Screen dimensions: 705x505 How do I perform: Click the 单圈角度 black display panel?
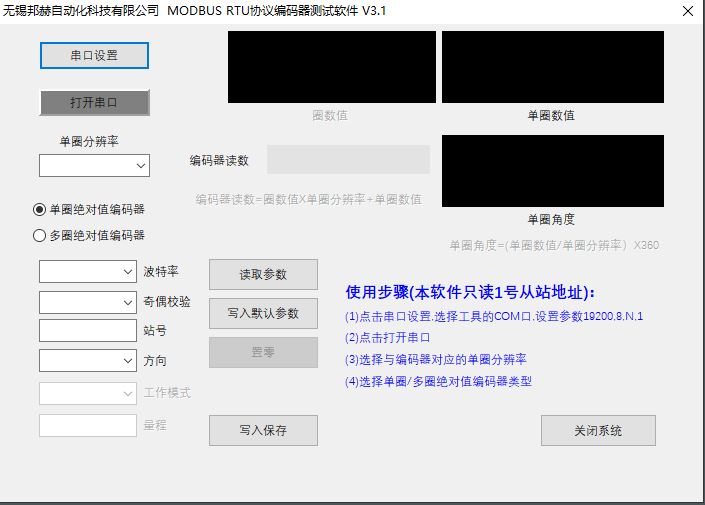click(x=553, y=171)
